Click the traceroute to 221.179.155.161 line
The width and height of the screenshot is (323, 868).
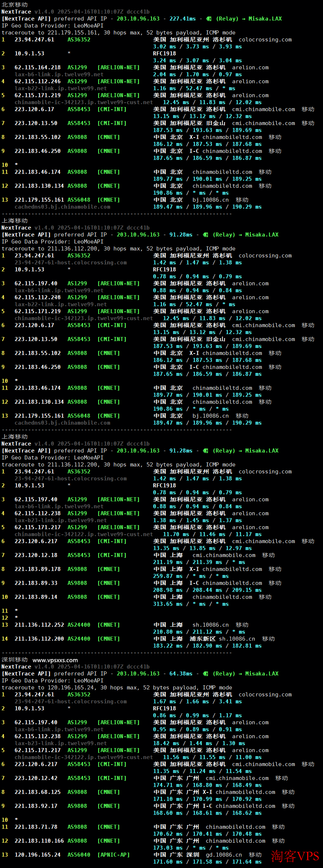point(118,33)
